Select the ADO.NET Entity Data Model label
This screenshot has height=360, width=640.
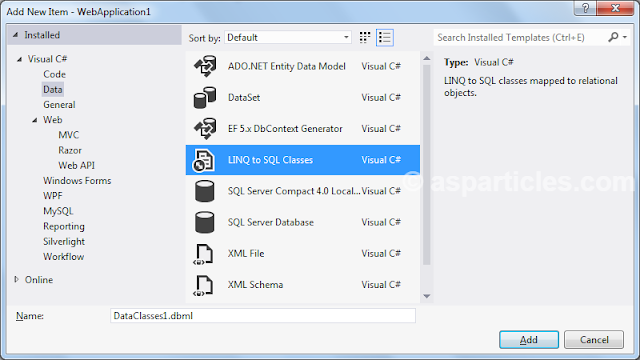[x=287, y=67]
